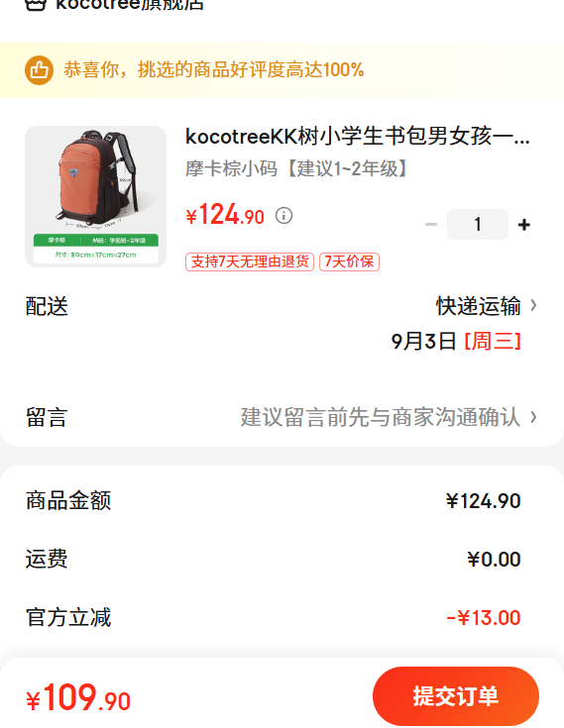Click the 支持7天无理由退货 tag

pyautogui.click(x=250, y=261)
